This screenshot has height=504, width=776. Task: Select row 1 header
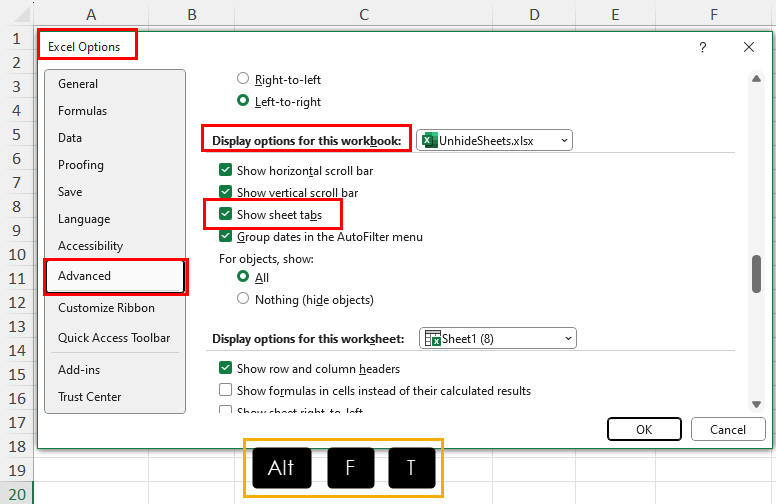pos(16,39)
